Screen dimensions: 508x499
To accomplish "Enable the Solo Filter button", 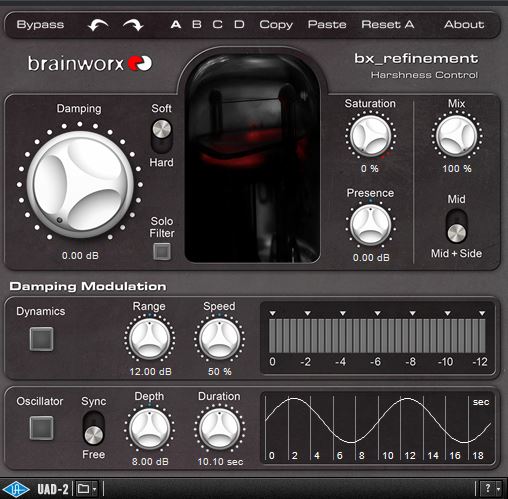I will tap(162, 251).
